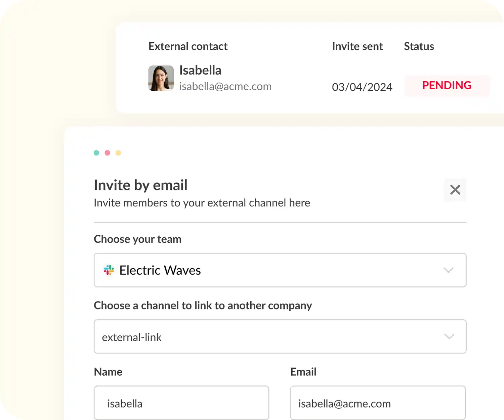Click the Invite by email heading

pyautogui.click(x=140, y=185)
